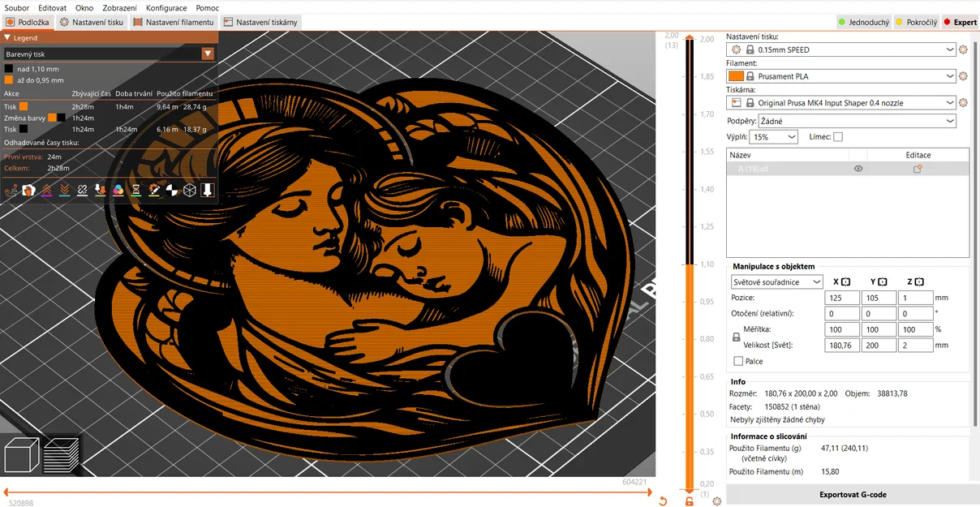980x507 pixels.
Task: Select Expert mode
Action: click(960, 23)
